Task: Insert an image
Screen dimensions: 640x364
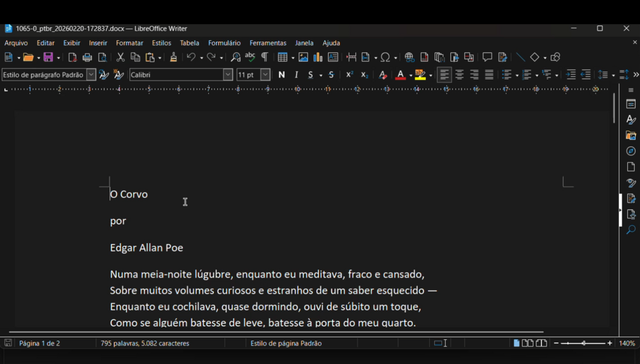Action: click(x=303, y=57)
